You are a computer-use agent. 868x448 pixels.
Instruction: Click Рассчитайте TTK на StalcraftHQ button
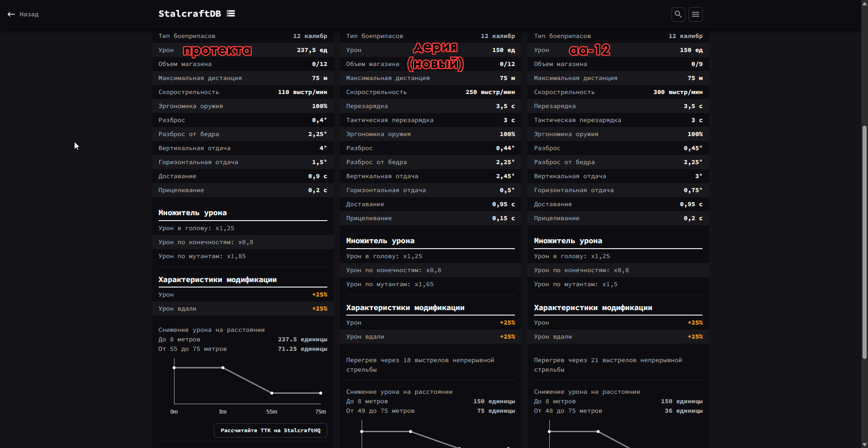pyautogui.click(x=270, y=430)
